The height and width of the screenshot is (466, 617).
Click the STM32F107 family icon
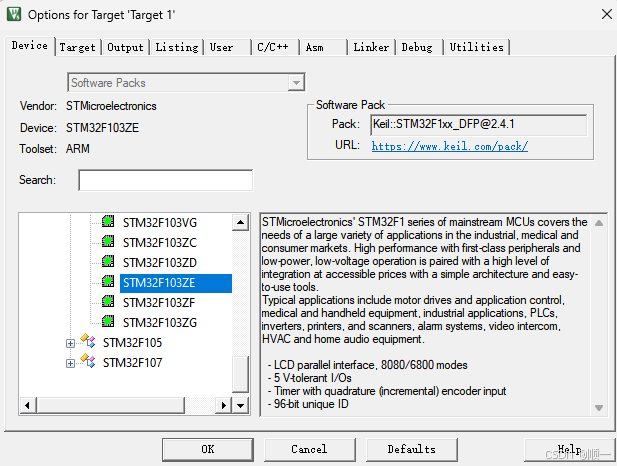tap(88, 361)
